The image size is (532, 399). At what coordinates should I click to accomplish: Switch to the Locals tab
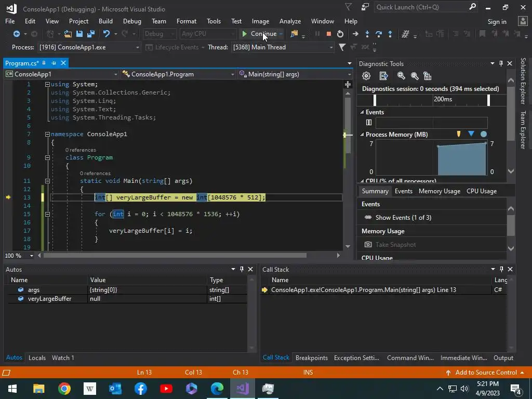[37, 357]
